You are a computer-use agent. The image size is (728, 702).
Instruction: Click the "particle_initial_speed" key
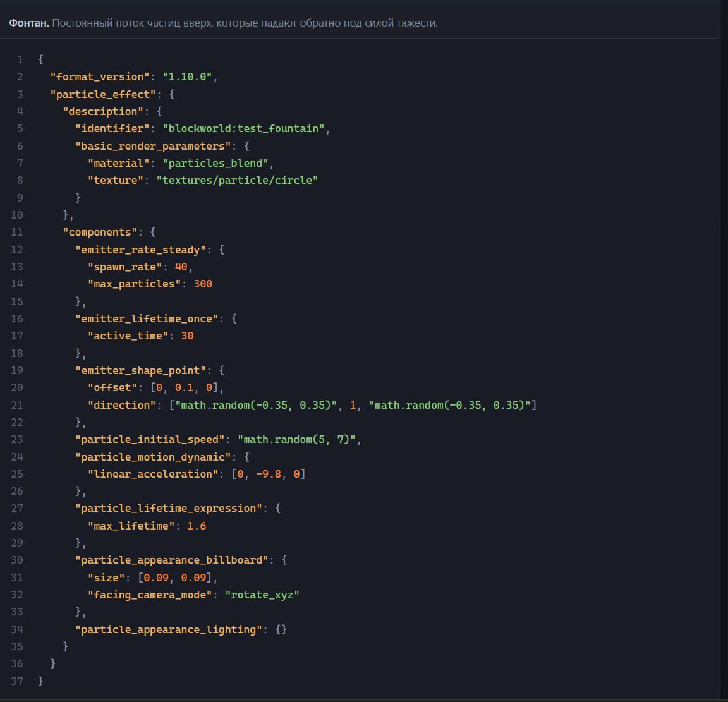(x=150, y=439)
